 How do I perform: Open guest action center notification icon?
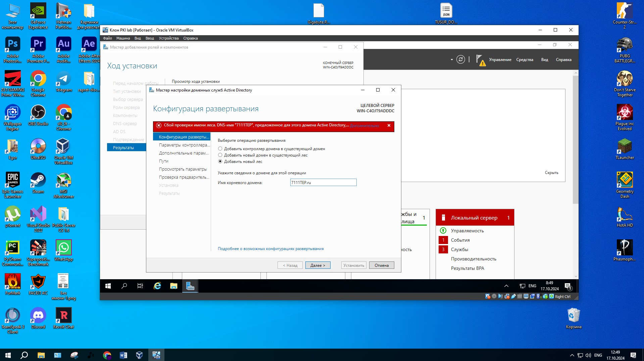pos(568,286)
